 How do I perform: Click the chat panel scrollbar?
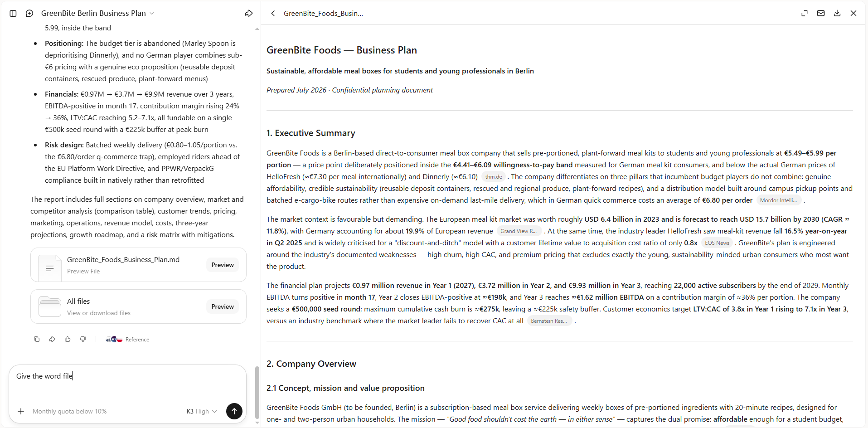click(257, 393)
